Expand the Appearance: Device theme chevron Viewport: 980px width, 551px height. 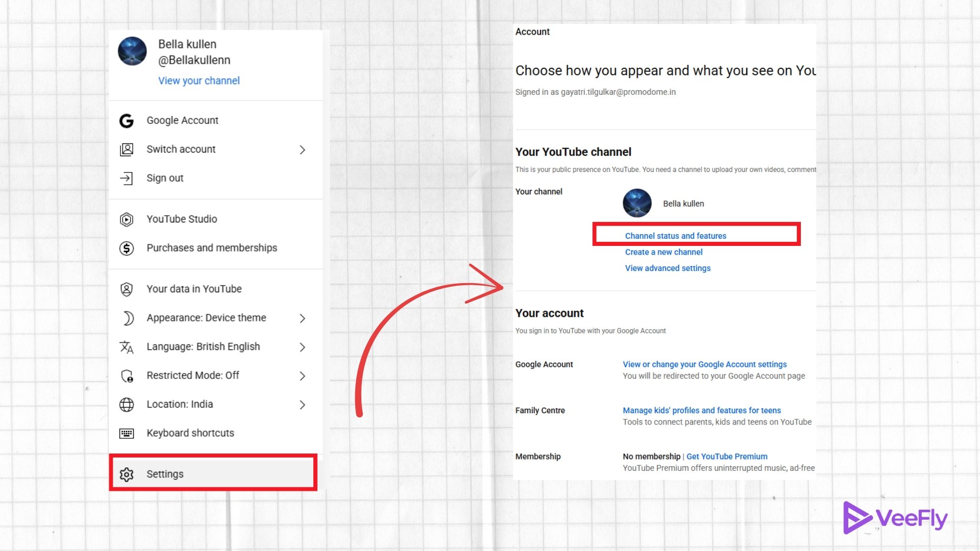pos(302,318)
